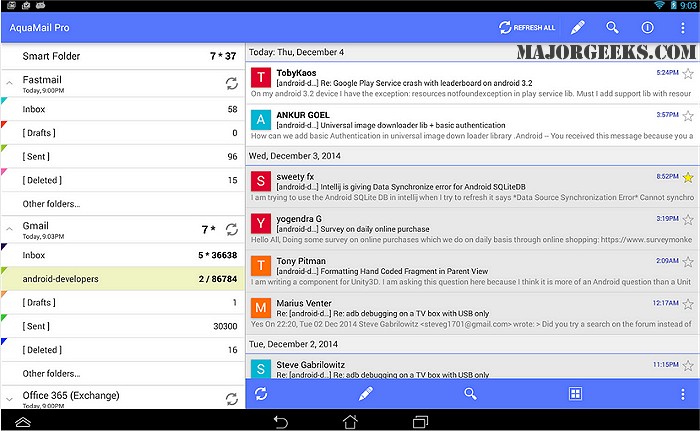700x431 pixels.
Task: Tap Refresh All in top bar
Action: point(527,28)
